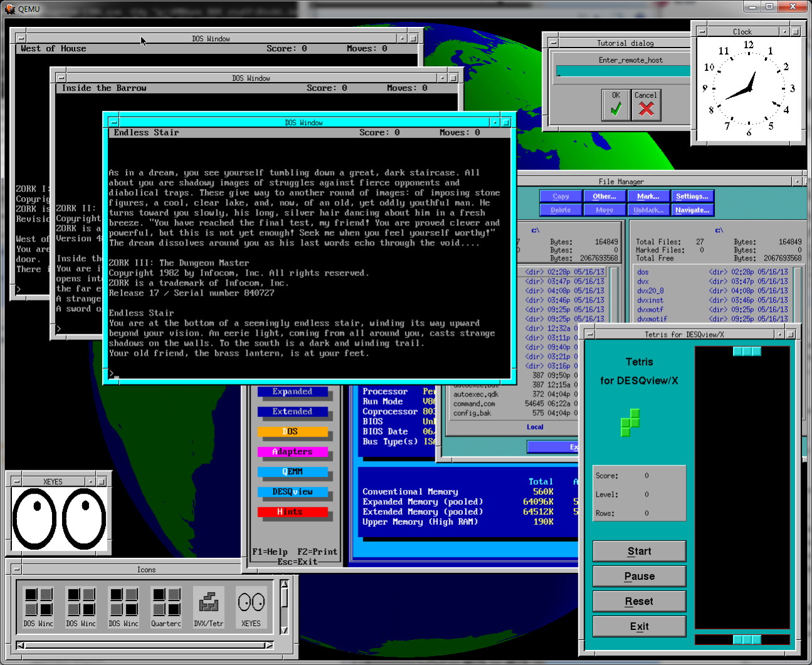Click the Icons panel horizontal scrollbar arrow
This screenshot has height=665, width=812.
(19, 644)
